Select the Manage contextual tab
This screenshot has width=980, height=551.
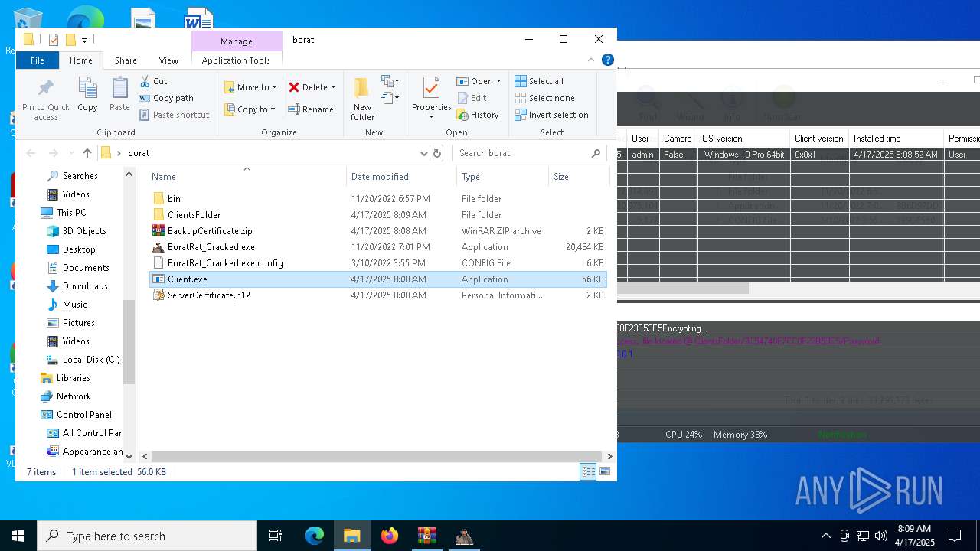pyautogui.click(x=237, y=41)
